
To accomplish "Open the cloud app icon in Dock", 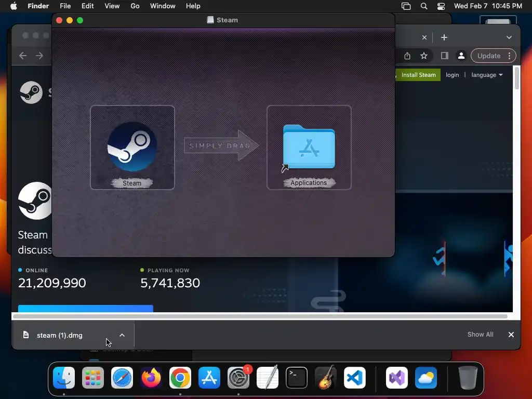I will [426, 377].
